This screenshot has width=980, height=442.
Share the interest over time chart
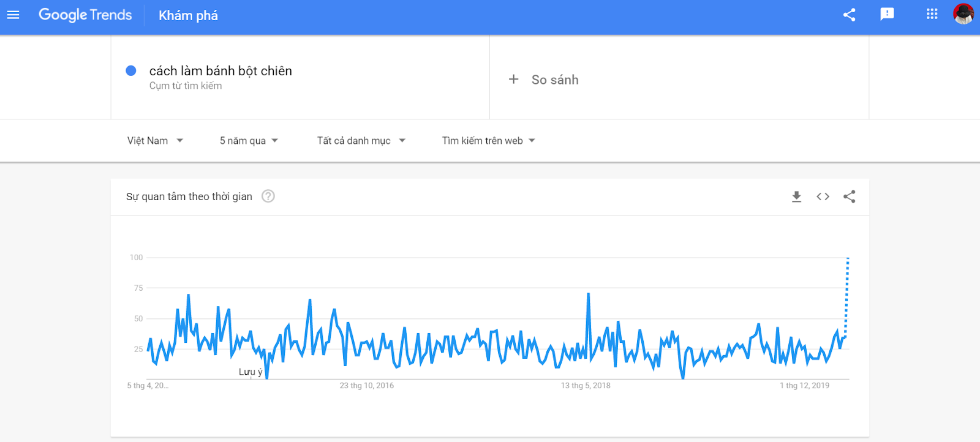849,197
